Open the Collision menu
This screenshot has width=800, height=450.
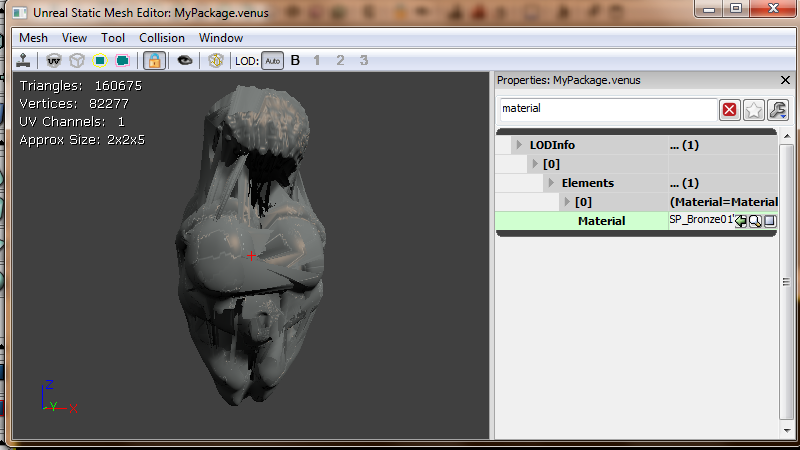point(162,38)
